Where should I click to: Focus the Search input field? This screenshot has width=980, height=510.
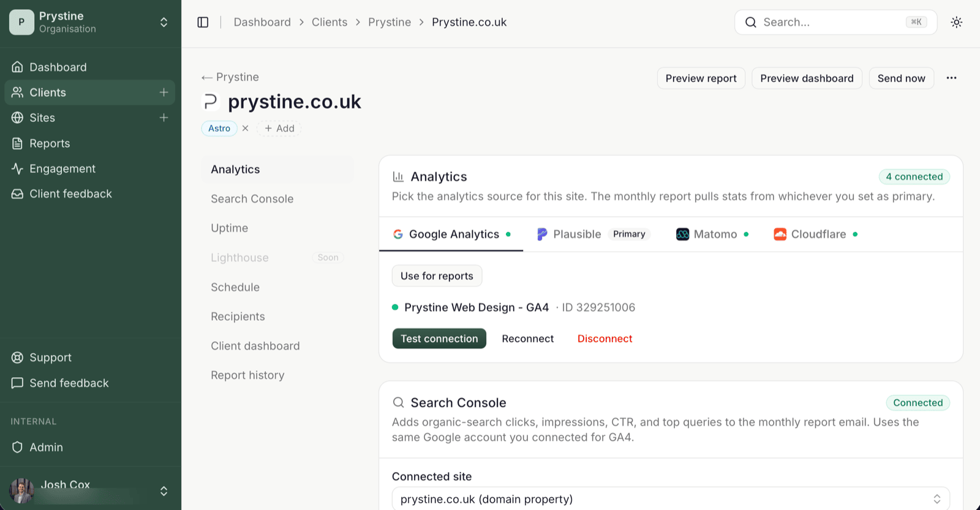[835, 22]
